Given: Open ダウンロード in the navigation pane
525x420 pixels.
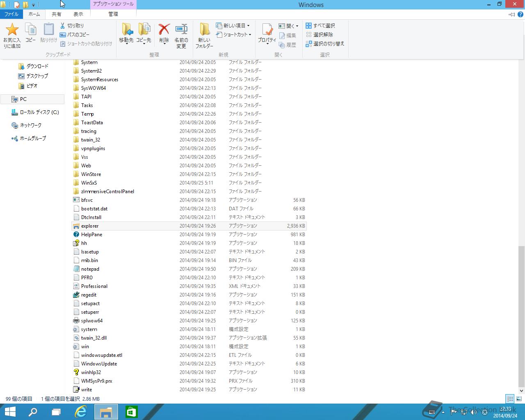Looking at the screenshot, I should click(x=33, y=66).
